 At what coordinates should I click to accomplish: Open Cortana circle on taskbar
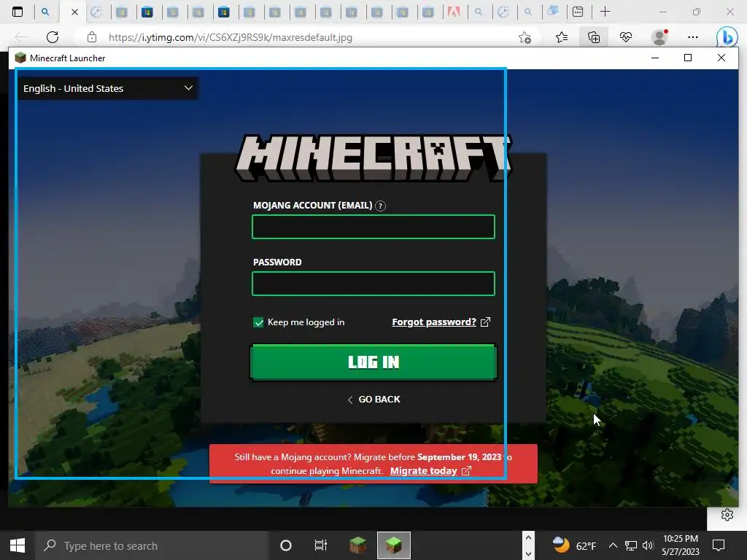(286, 545)
